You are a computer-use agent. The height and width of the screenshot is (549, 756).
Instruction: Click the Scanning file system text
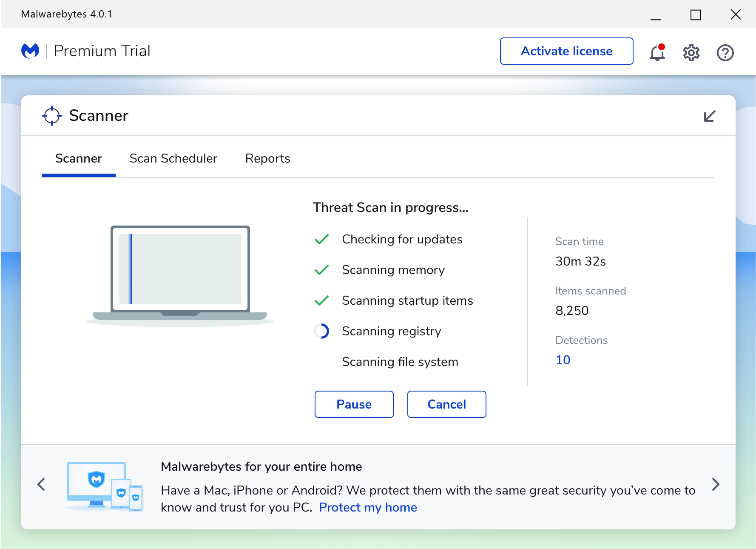tap(400, 362)
